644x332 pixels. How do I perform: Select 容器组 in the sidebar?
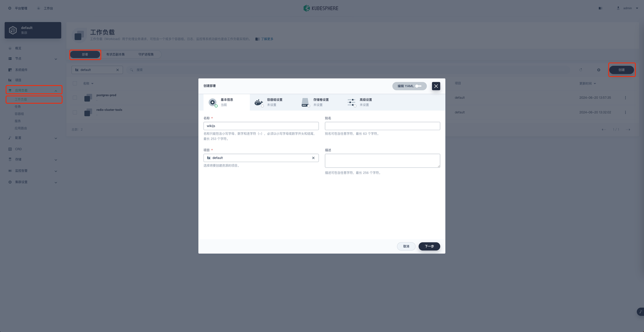pos(19,114)
